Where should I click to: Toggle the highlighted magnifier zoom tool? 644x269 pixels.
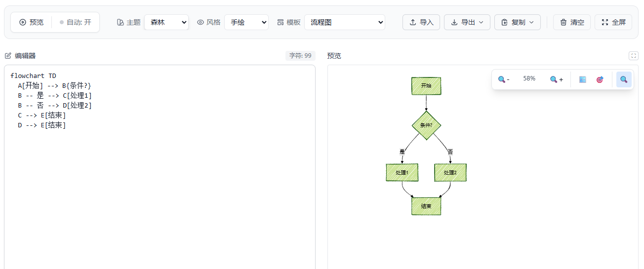pyautogui.click(x=624, y=79)
